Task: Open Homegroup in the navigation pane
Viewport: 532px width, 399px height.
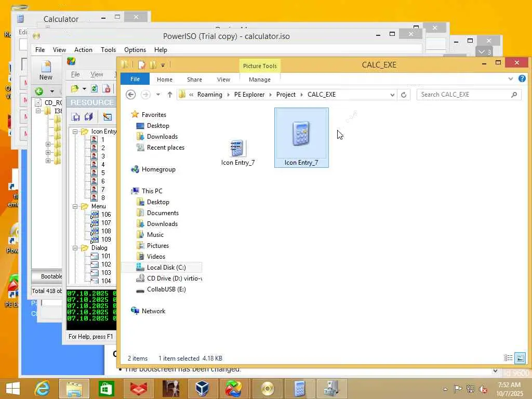Action: pos(158,169)
